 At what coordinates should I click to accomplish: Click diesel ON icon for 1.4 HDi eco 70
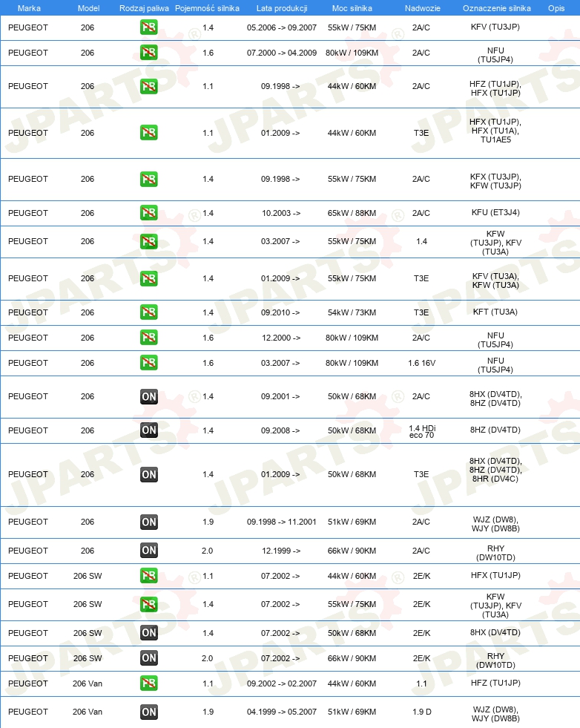[149, 430]
